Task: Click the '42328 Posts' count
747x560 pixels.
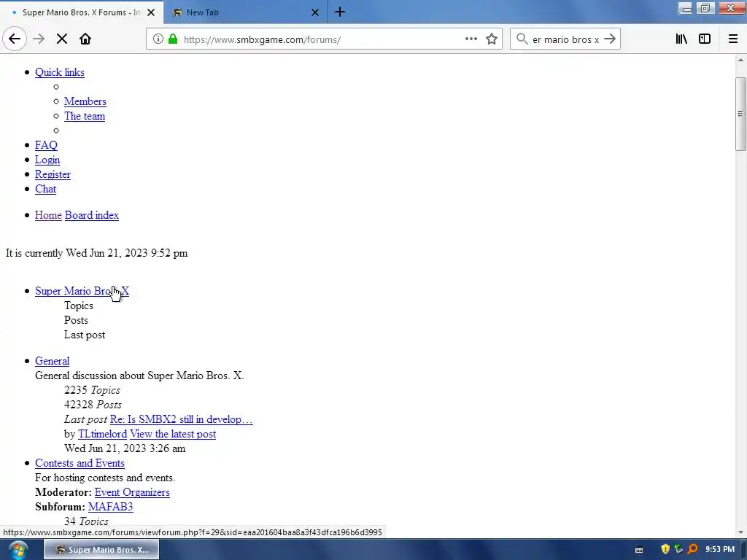Action: (x=93, y=405)
